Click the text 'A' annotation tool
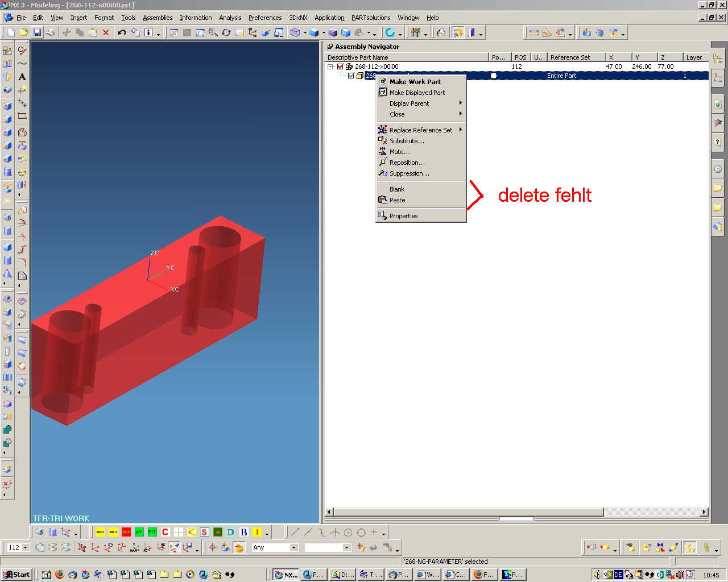 (x=22, y=77)
